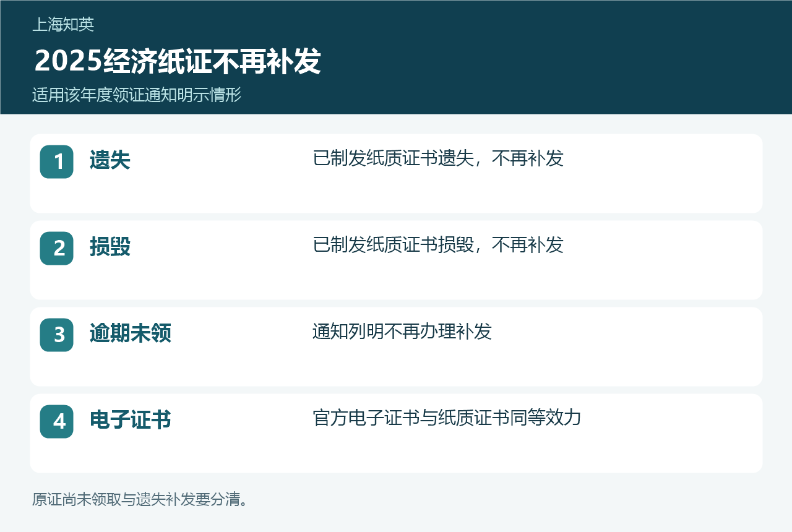
Task: Click the number 3 badge beside 逾期未领
Action: 56,335
